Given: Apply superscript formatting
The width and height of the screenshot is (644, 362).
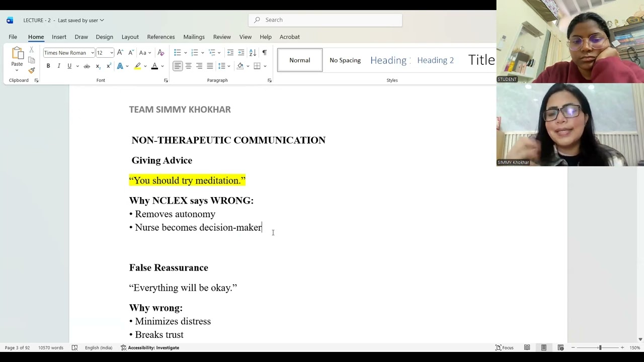Looking at the screenshot, I should (x=109, y=66).
